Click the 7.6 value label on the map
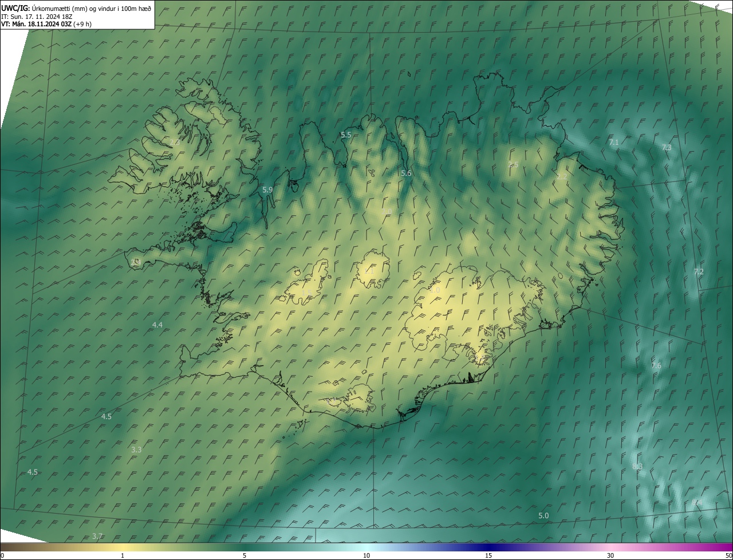733x560 pixels. [656, 365]
